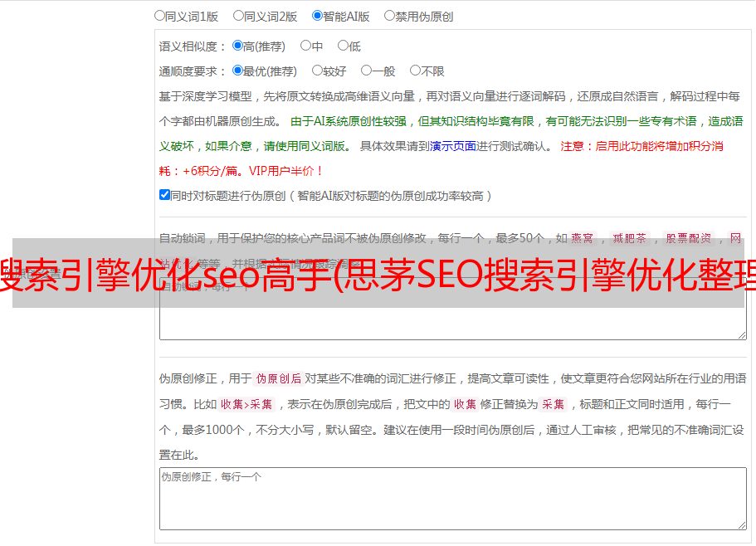Image resolution: width=756 pixels, height=546 pixels.
Task: Click the 通顺度要求 label
Action: (193, 72)
